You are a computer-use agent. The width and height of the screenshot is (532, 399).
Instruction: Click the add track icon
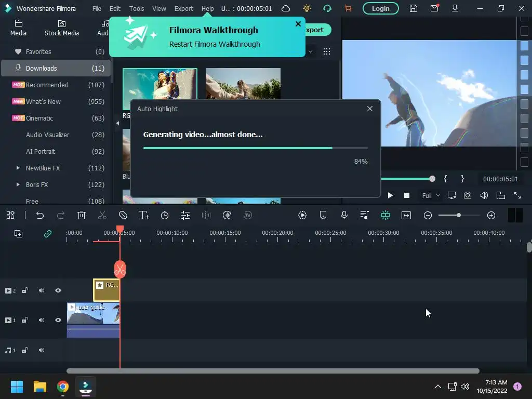pos(18,234)
